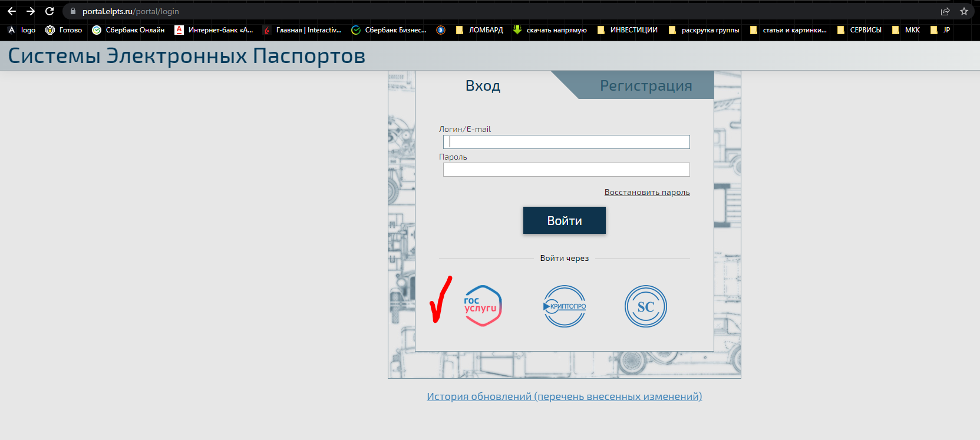
Task: Bookmark this page with star icon
Action: coord(964,11)
